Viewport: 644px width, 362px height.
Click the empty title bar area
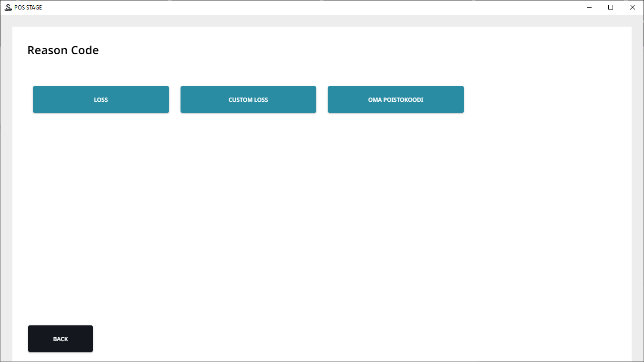[x=310, y=8]
